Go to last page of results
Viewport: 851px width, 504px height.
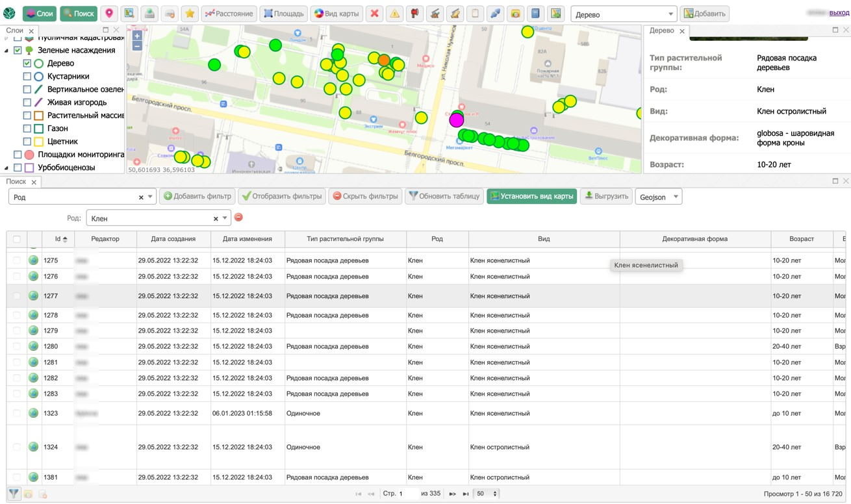click(465, 494)
